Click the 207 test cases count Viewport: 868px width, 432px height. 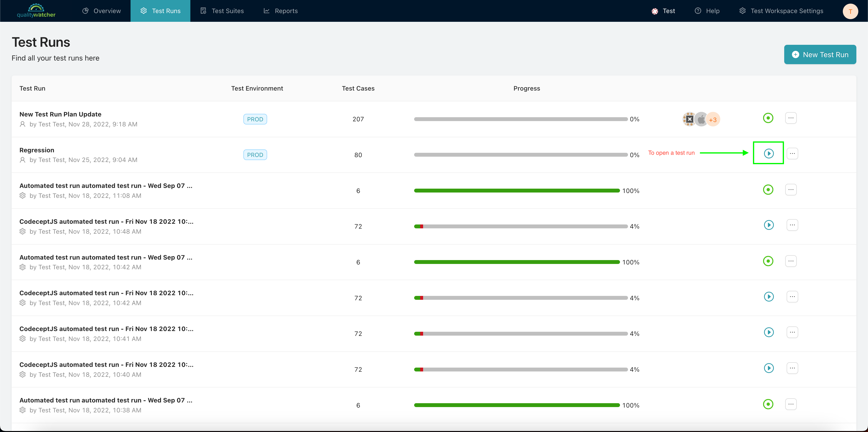tap(358, 119)
